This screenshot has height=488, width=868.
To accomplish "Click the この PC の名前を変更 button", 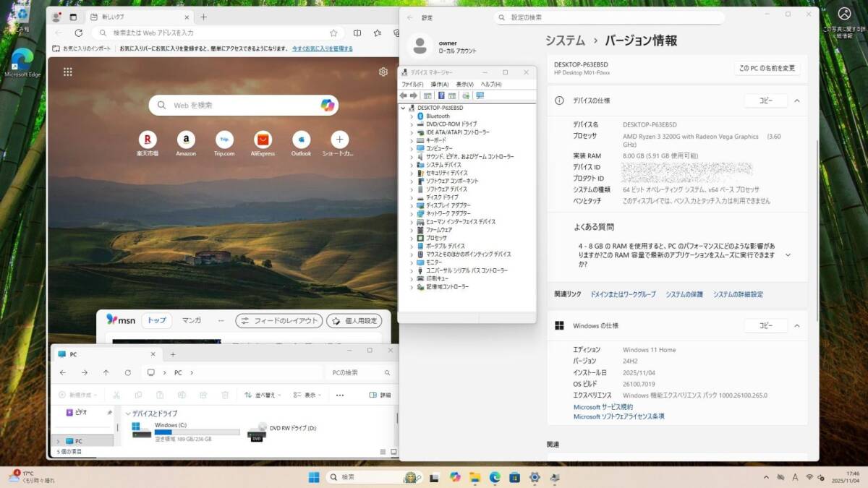I will point(766,68).
